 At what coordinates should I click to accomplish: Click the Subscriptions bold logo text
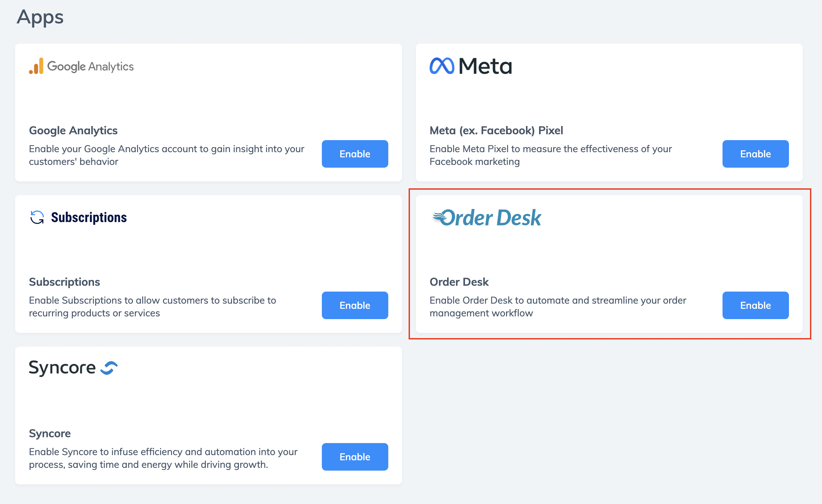pos(89,218)
